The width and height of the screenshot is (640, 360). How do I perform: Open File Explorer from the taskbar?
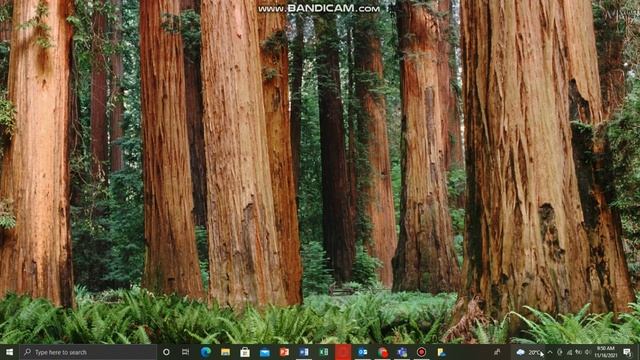225,352
